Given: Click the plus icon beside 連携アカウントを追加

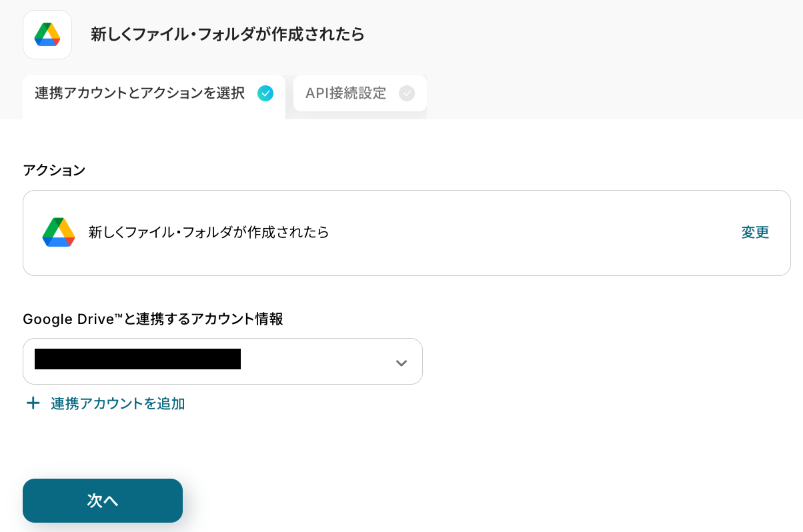Looking at the screenshot, I should [x=33, y=403].
